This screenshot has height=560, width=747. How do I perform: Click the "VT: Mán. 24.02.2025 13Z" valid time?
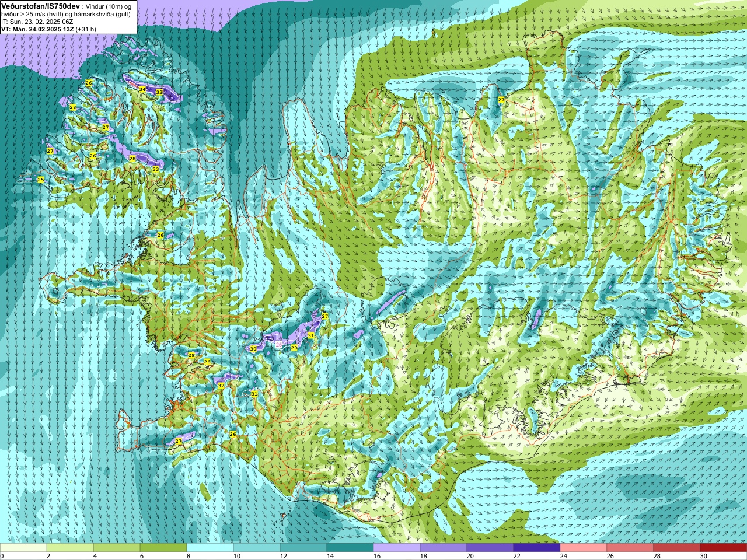click(37, 29)
